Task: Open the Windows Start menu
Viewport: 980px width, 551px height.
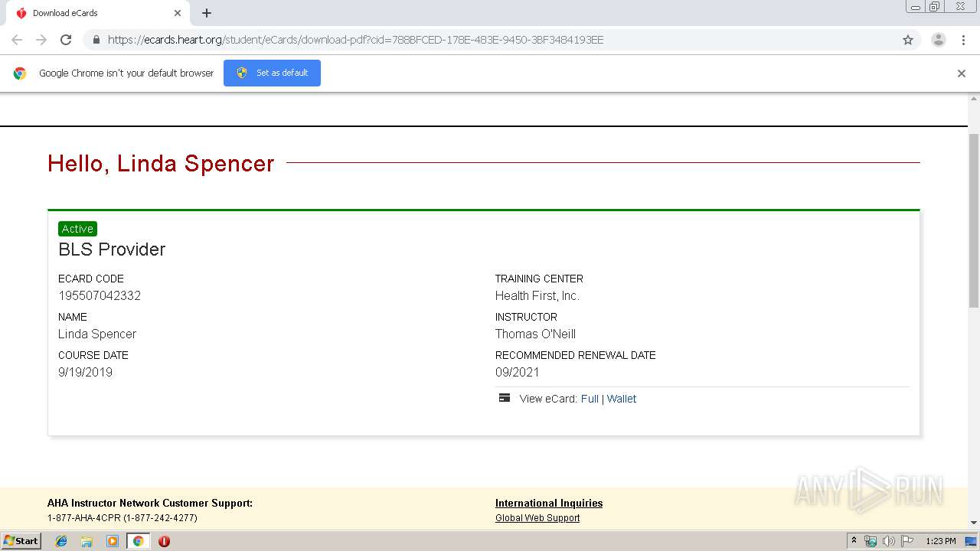Action: click(x=21, y=540)
